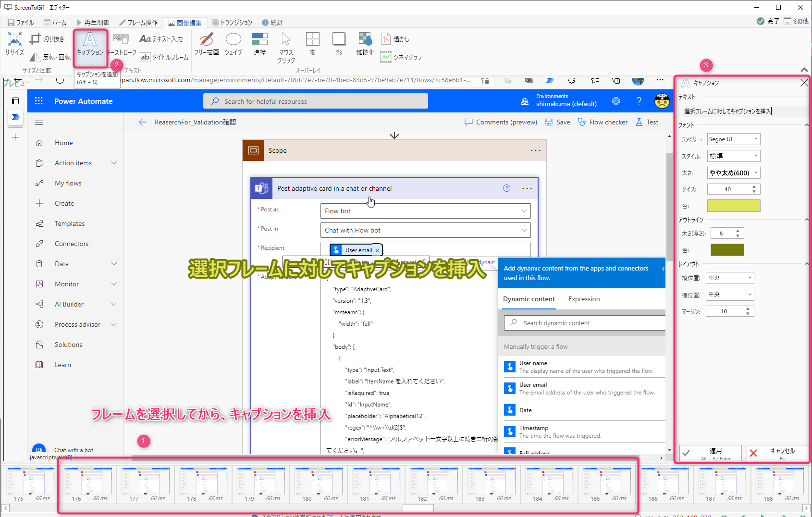Open Scope action more options menu

tap(536, 150)
